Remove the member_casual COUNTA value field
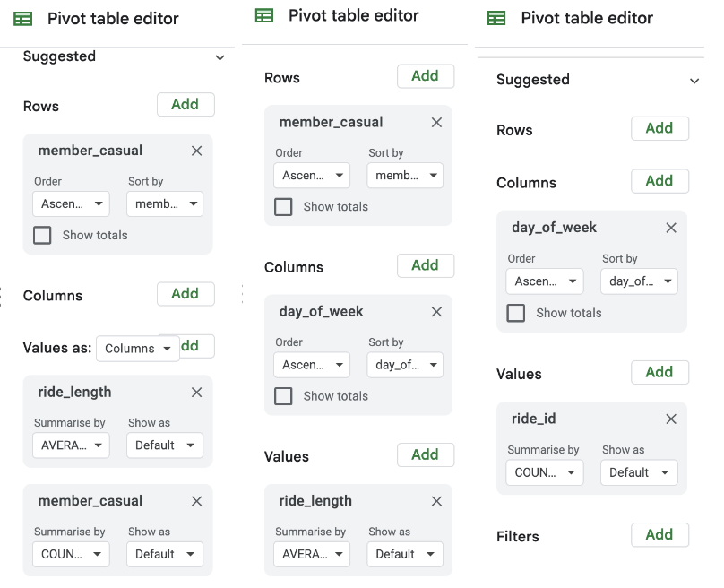Viewport: 724px width, 588px height. tap(196, 500)
